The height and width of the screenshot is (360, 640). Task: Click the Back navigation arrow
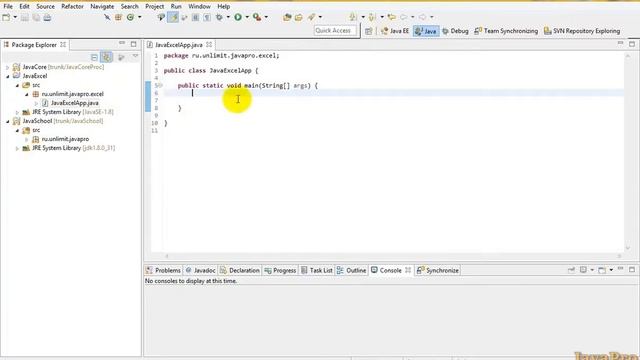[404, 17]
